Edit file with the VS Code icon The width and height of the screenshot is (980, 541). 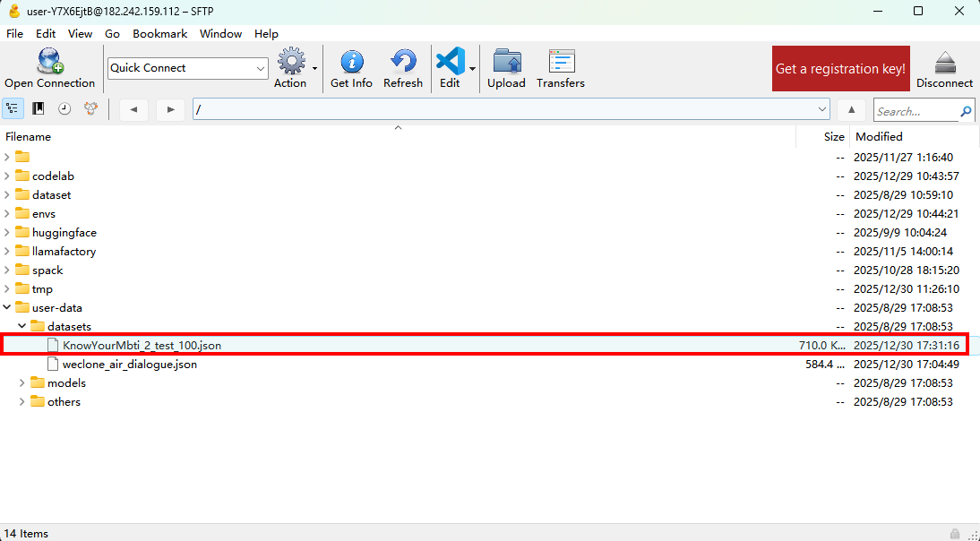[x=449, y=63]
